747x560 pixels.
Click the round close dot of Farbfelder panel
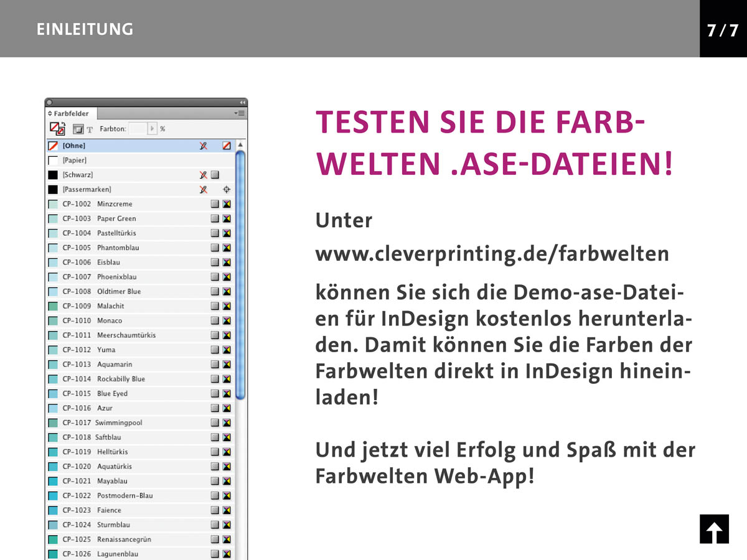(x=50, y=103)
